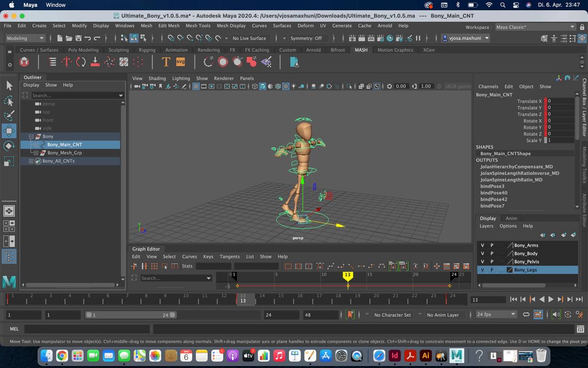Play animation forwards
The height and width of the screenshot is (368, 588).
point(551,299)
